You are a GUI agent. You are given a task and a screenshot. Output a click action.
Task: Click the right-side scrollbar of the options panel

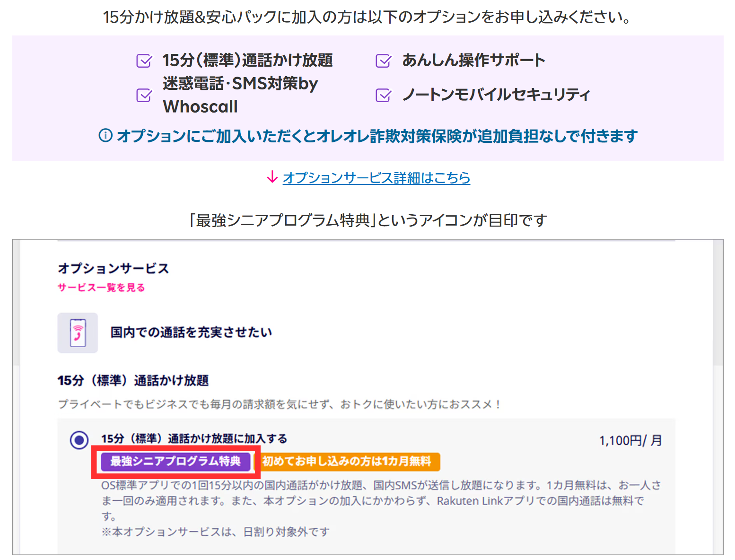coord(718,303)
